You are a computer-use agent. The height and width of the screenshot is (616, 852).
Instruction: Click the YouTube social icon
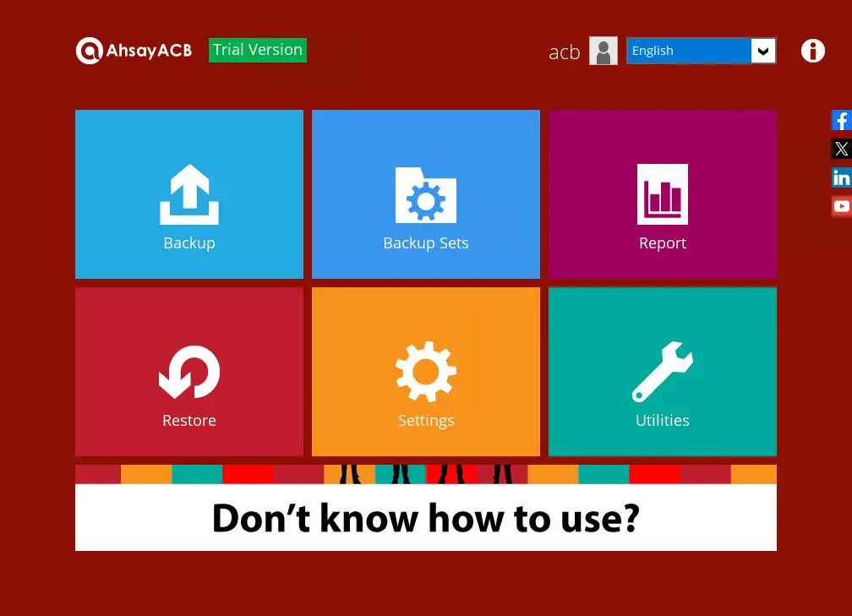tap(841, 206)
